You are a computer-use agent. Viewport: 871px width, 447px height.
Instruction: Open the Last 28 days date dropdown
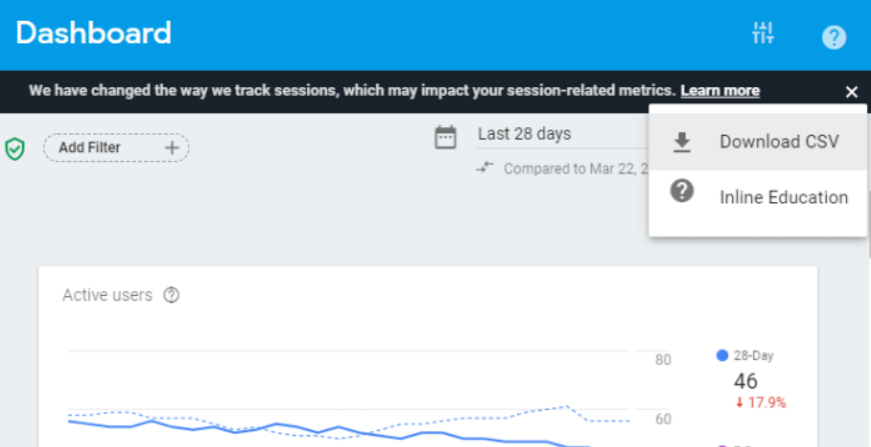tap(561, 134)
